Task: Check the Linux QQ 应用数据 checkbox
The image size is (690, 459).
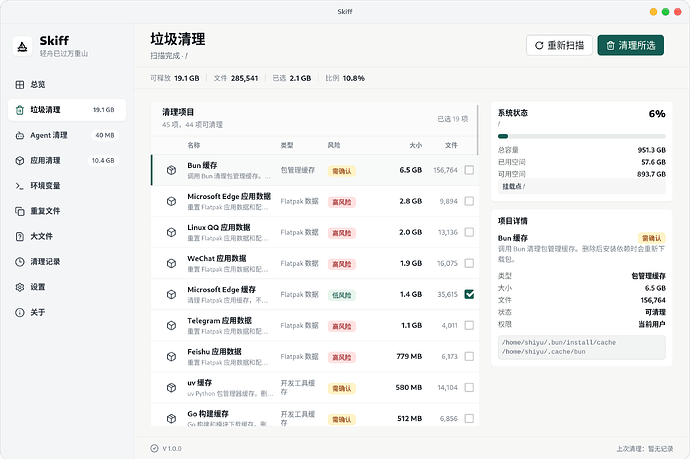Action: tap(469, 232)
